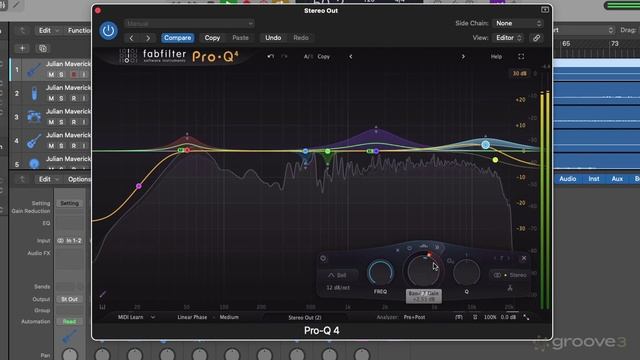This screenshot has width=640, height=360.
Task: Open the 30 dB display range selector
Action: point(519,73)
